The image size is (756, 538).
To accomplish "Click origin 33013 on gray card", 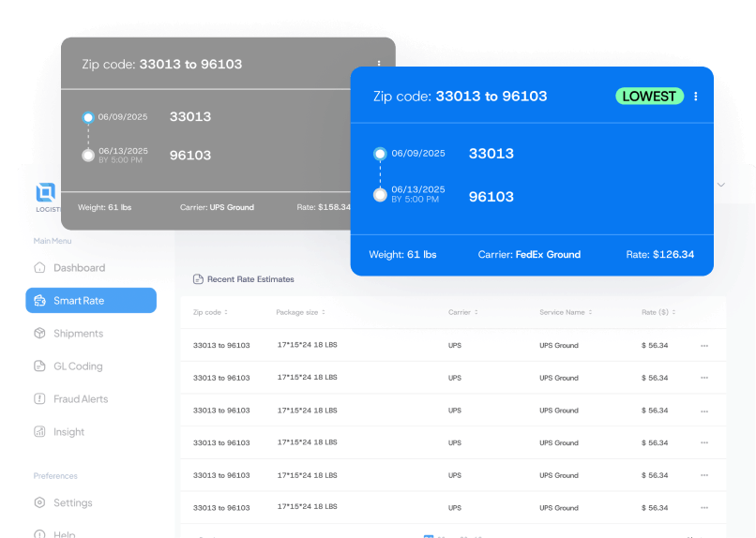I will pos(190,116).
